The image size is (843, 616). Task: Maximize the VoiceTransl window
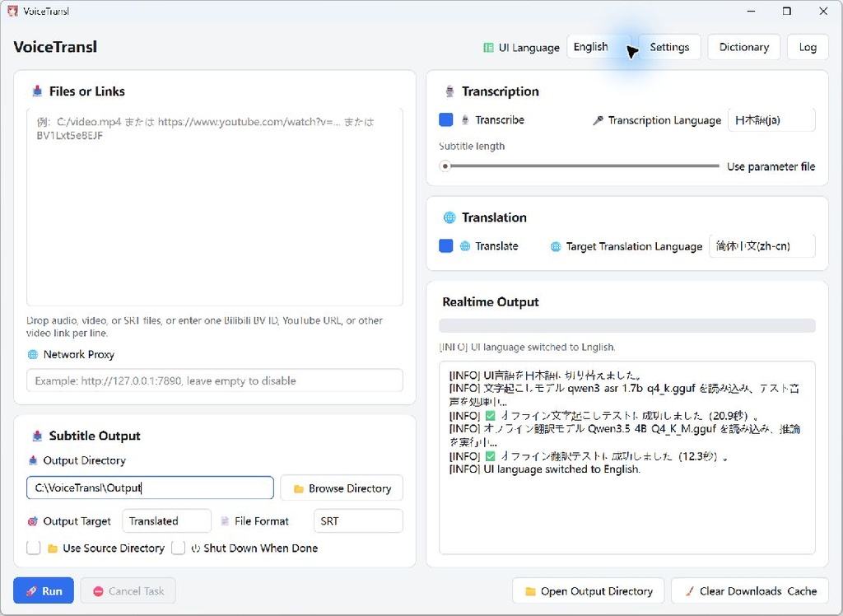click(x=787, y=11)
